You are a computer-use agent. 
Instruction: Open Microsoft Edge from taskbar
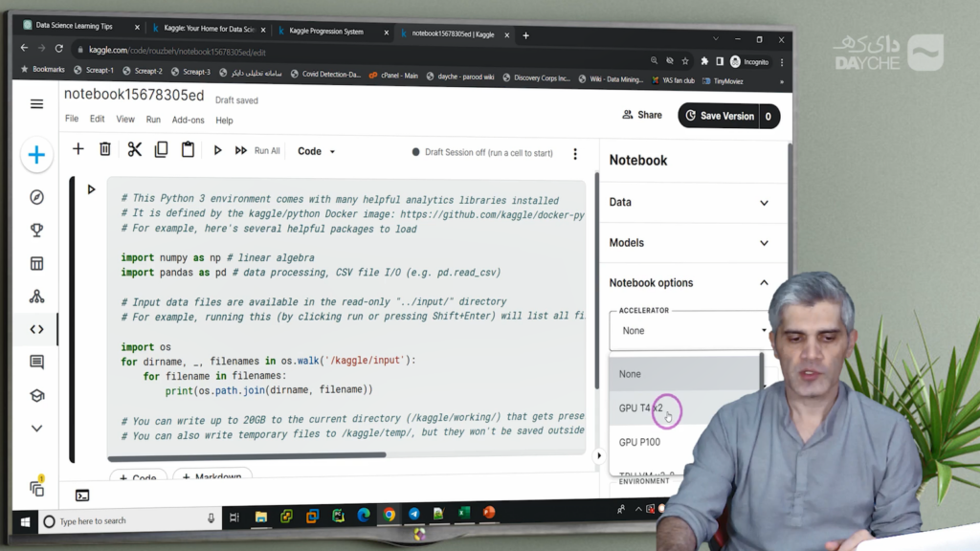click(x=364, y=515)
